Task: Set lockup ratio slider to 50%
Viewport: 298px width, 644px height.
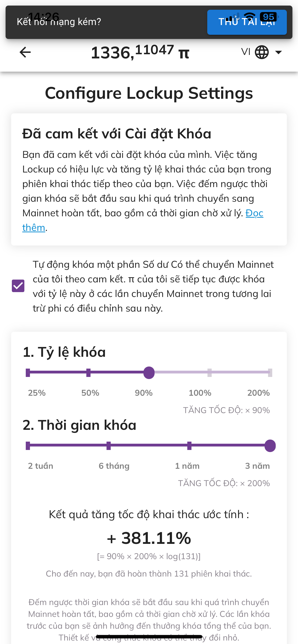Action: pyautogui.click(x=88, y=373)
